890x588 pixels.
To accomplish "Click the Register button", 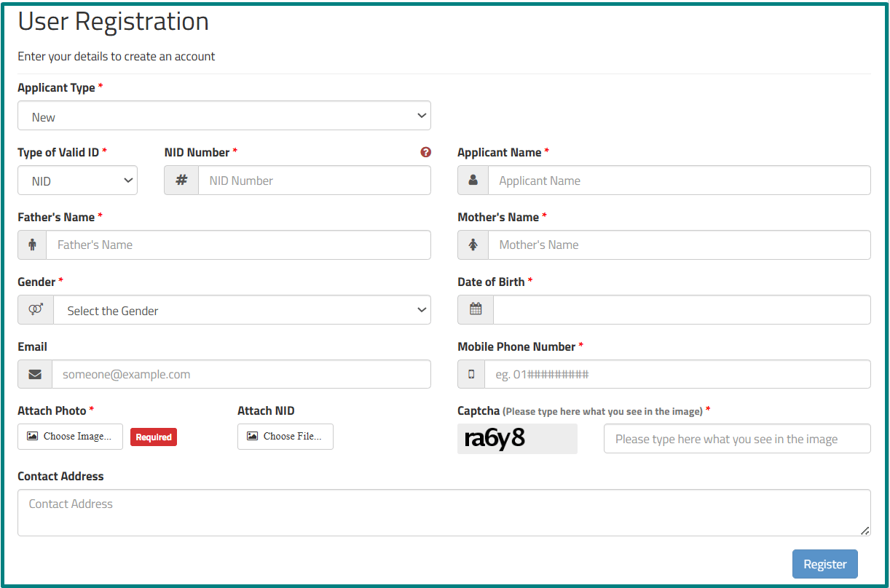I will (x=824, y=563).
